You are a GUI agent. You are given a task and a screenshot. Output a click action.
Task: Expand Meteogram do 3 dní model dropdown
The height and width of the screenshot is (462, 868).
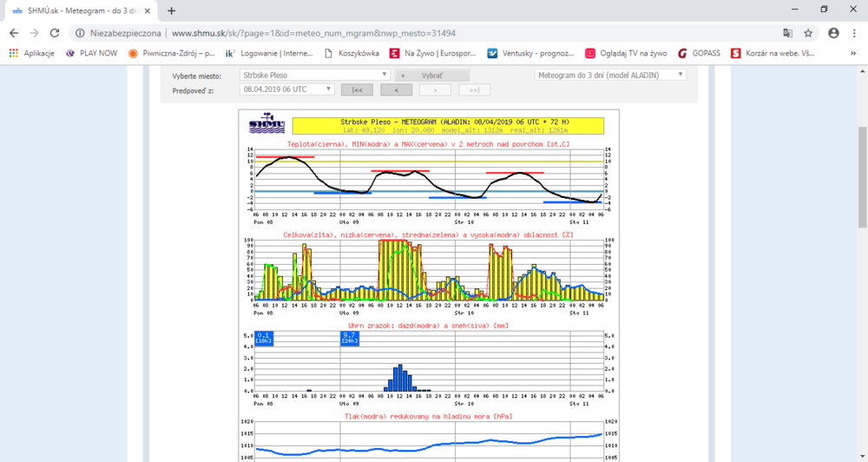click(x=610, y=75)
